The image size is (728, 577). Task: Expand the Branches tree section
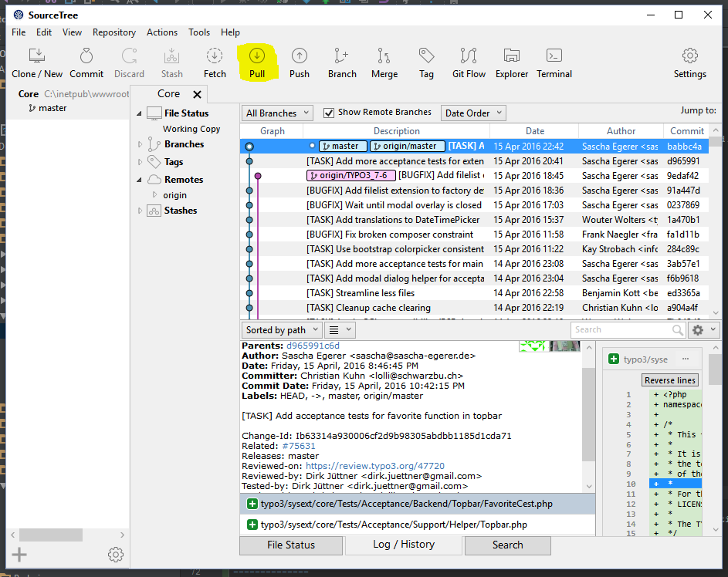tap(141, 144)
